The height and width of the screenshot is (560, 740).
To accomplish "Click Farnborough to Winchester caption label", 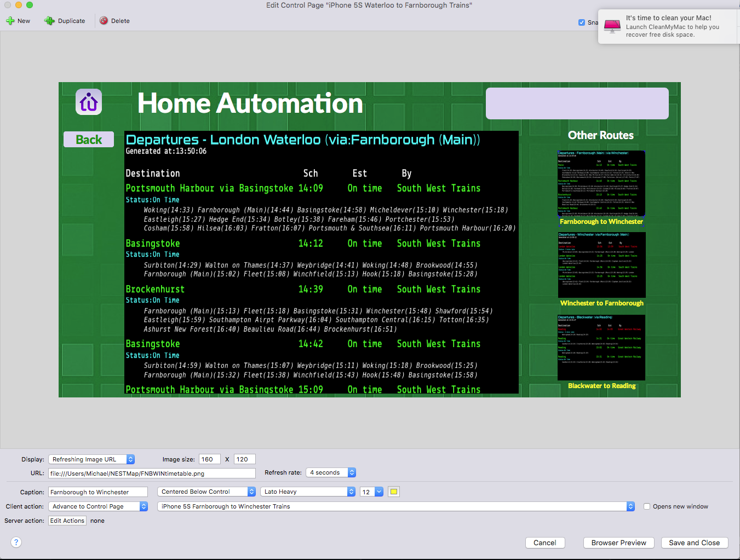I will tap(601, 222).
